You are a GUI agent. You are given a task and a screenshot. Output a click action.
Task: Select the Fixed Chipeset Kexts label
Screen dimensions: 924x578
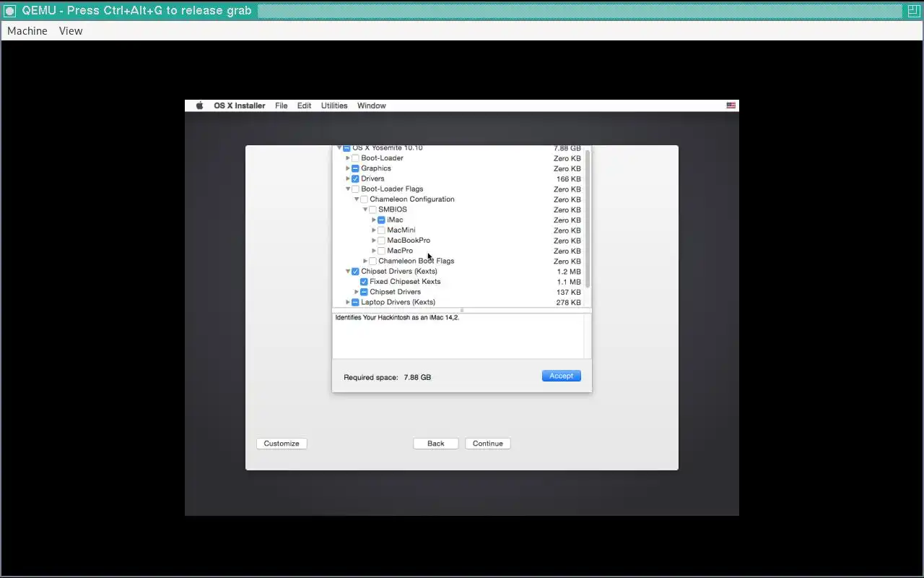click(x=405, y=282)
